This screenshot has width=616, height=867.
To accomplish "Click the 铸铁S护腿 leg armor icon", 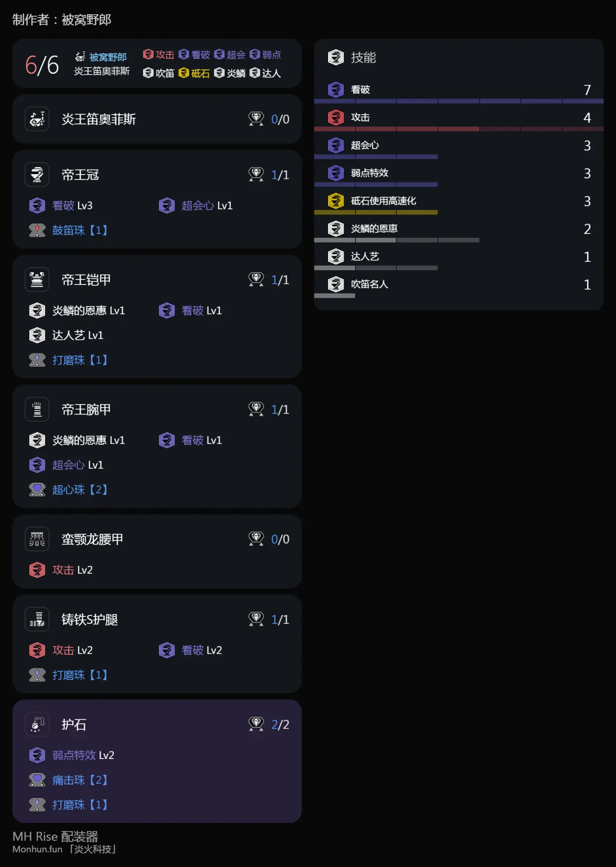I will (37, 619).
